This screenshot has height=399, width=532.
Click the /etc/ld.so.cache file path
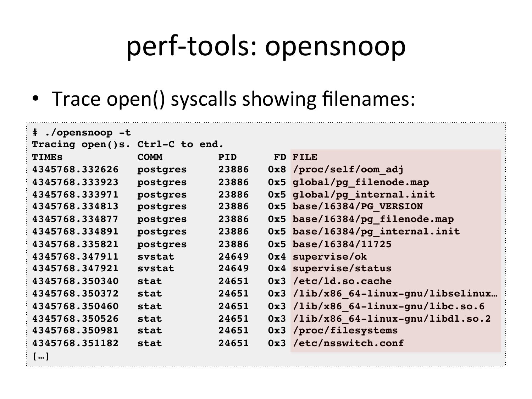[342, 281]
